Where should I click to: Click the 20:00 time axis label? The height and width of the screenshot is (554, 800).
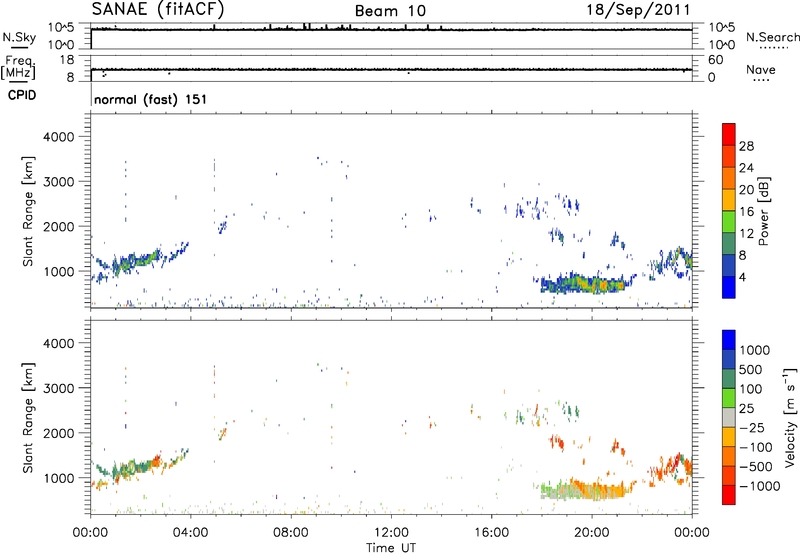pyautogui.click(x=591, y=533)
